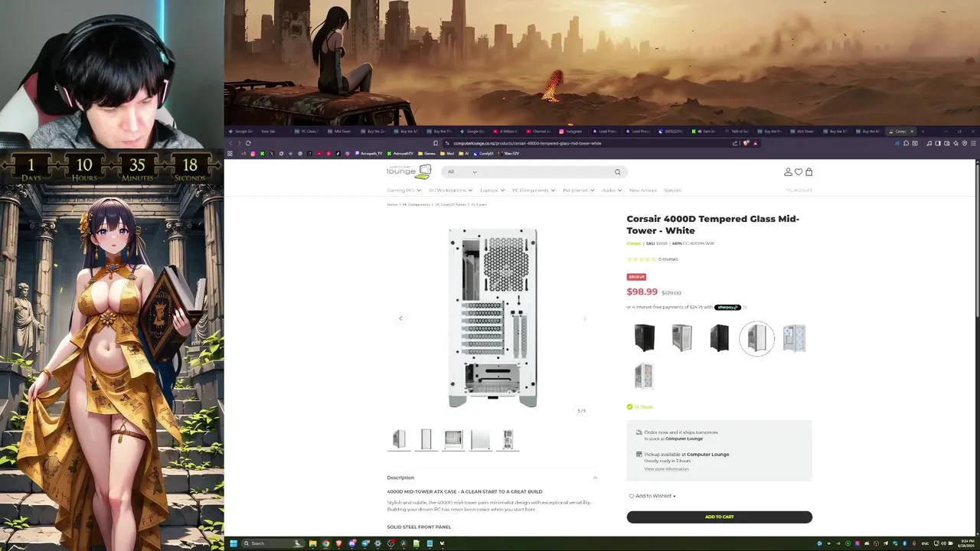
Task: Reload the page with browser refresh button
Action: click(x=248, y=143)
